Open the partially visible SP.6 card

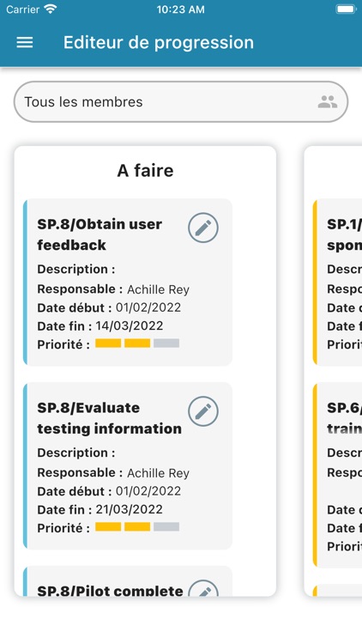pos(337,476)
